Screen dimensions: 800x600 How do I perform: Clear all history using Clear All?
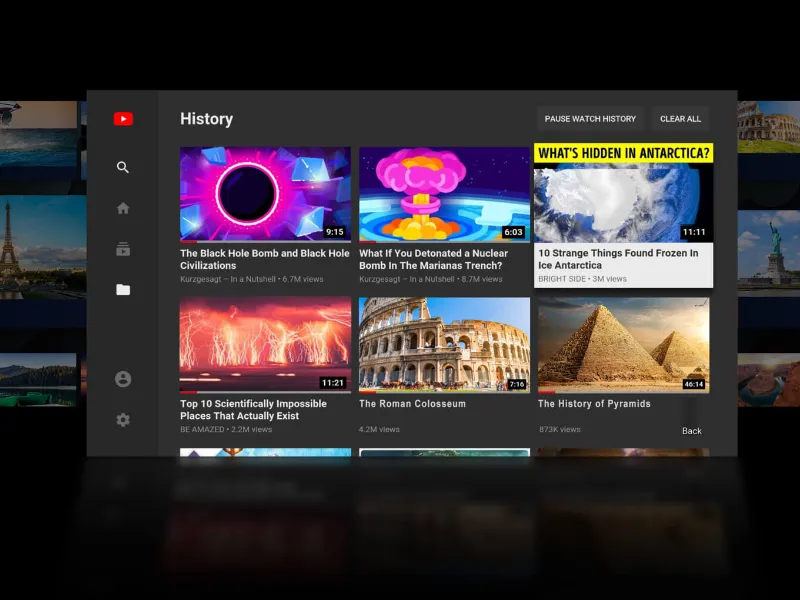[680, 118]
